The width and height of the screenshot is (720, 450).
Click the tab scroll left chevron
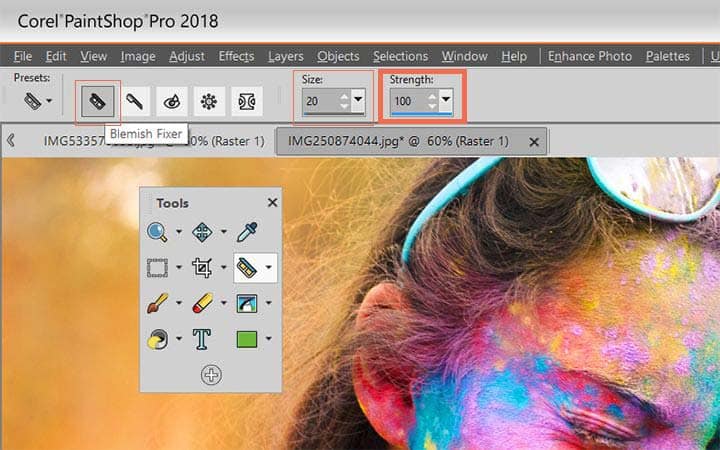(11, 141)
